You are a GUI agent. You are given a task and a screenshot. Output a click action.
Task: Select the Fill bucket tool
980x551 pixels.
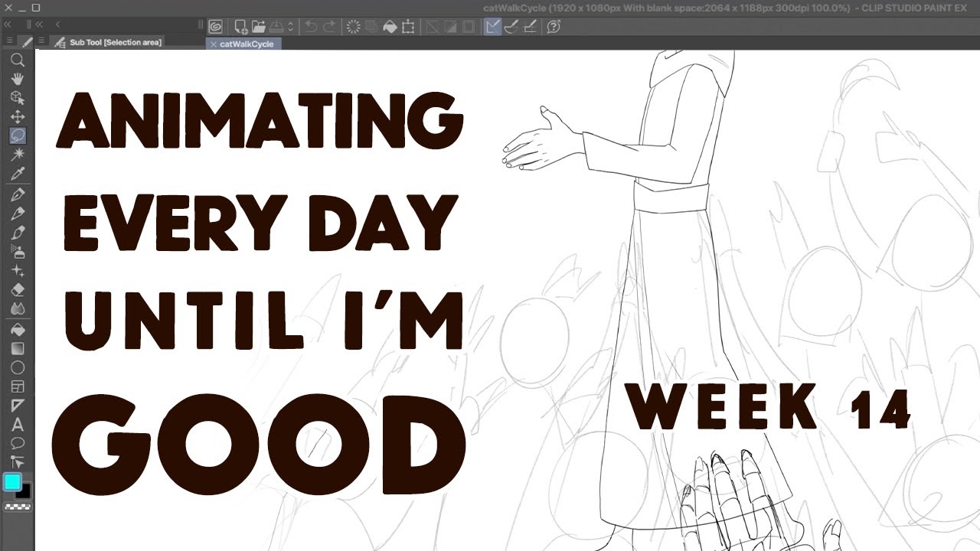(18, 330)
